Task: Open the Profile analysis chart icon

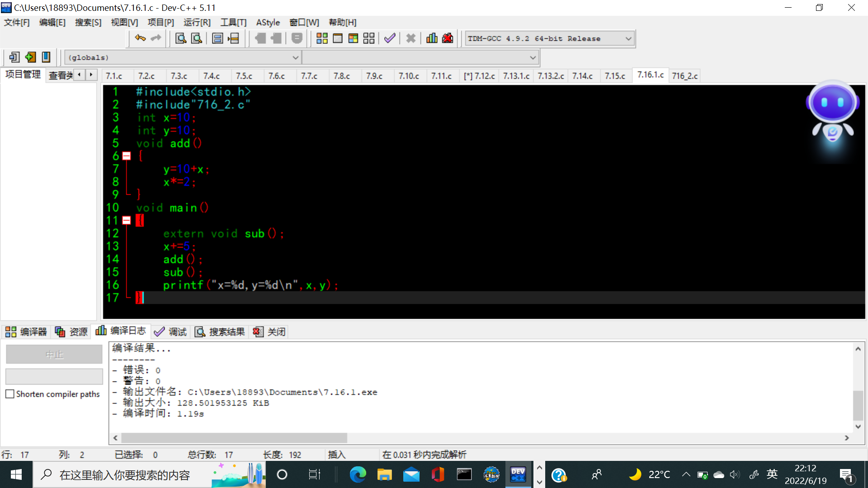Action: (x=432, y=38)
